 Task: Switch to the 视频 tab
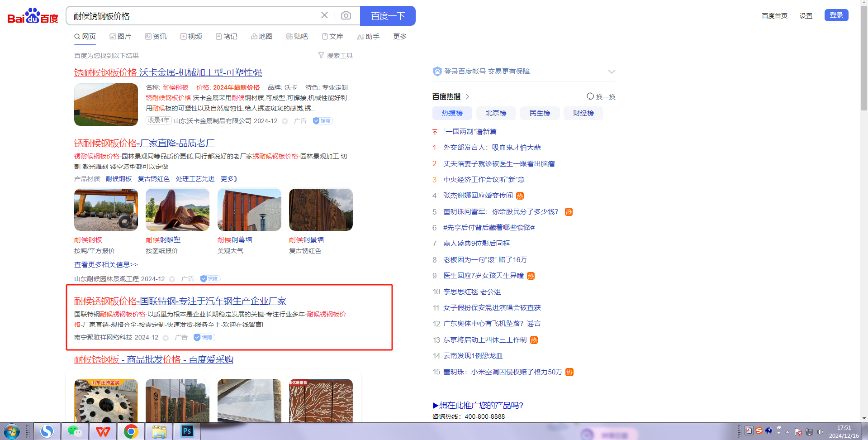(x=191, y=37)
